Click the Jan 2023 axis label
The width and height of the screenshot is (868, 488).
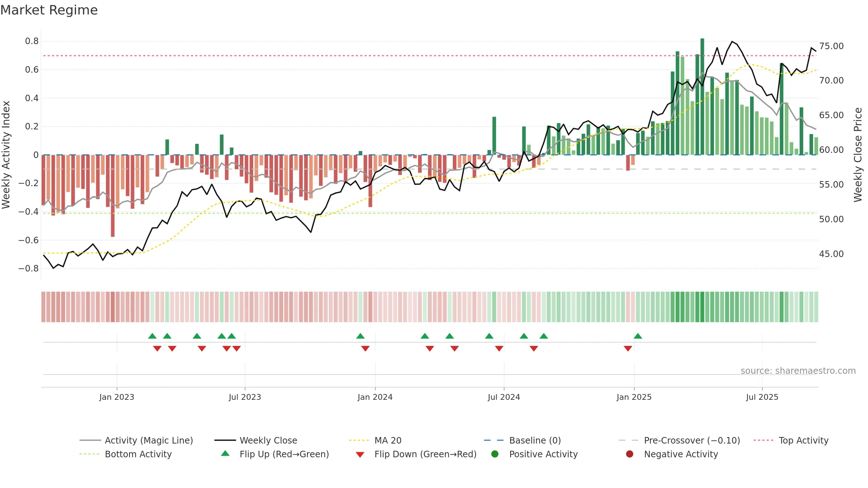pyautogui.click(x=117, y=397)
